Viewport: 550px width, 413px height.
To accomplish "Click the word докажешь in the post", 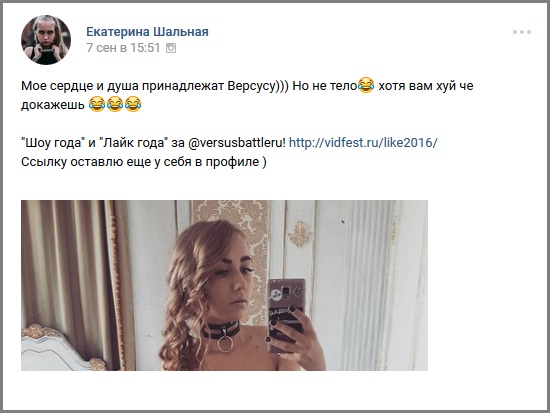I will (53, 105).
